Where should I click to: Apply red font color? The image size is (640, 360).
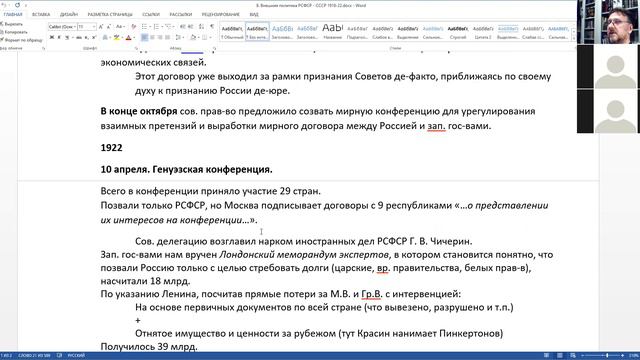129,38
